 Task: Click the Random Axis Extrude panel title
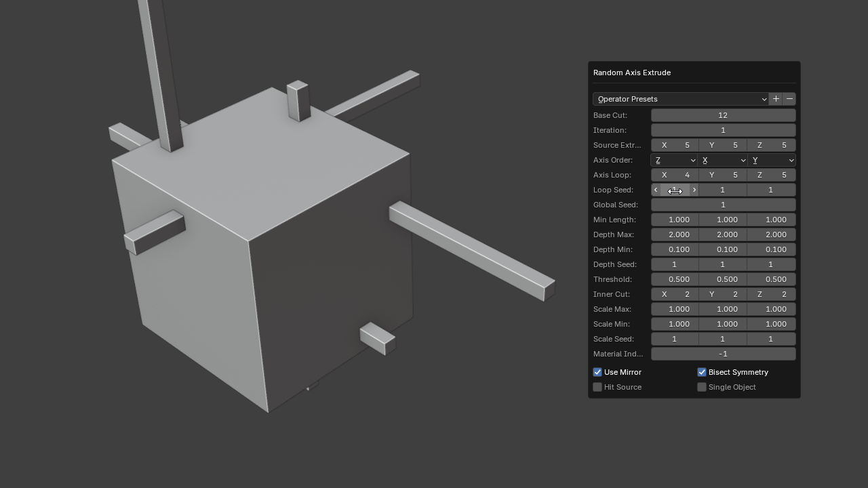[x=632, y=73]
